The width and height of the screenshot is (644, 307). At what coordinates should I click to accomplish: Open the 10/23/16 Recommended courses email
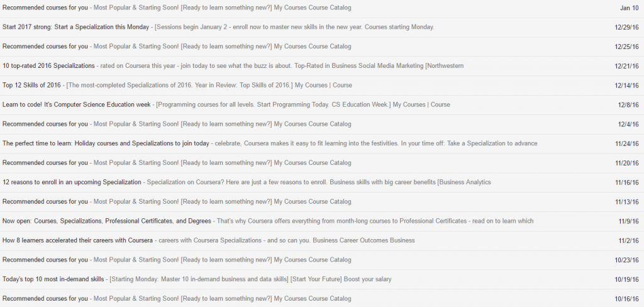[322, 260]
